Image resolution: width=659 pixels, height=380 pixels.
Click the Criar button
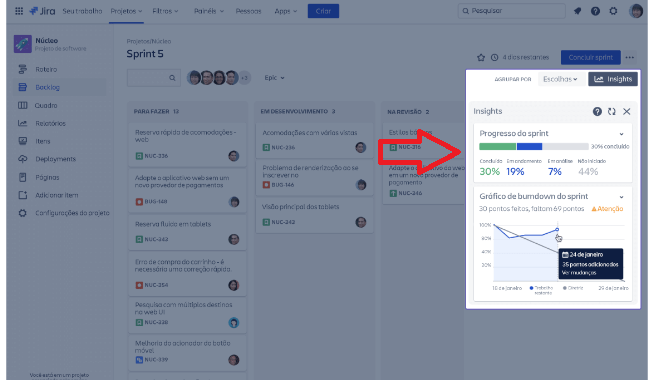(x=323, y=11)
